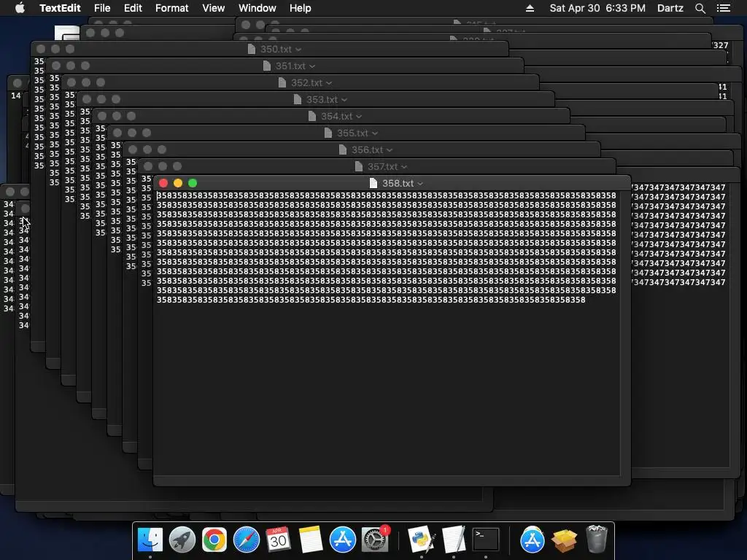Click the 354.txt document icon in title bar
Image resolution: width=747 pixels, height=560 pixels.
point(312,116)
